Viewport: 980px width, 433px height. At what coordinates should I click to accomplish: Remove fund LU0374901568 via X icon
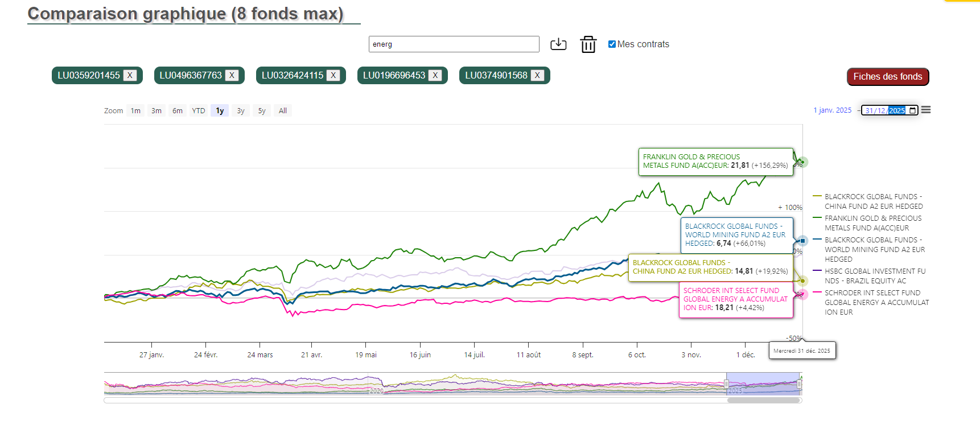click(x=537, y=76)
